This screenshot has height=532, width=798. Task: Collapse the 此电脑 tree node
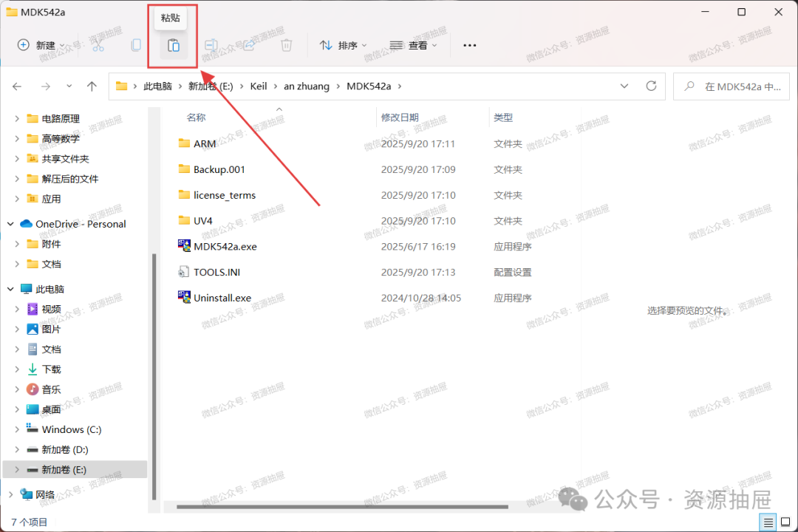10,289
